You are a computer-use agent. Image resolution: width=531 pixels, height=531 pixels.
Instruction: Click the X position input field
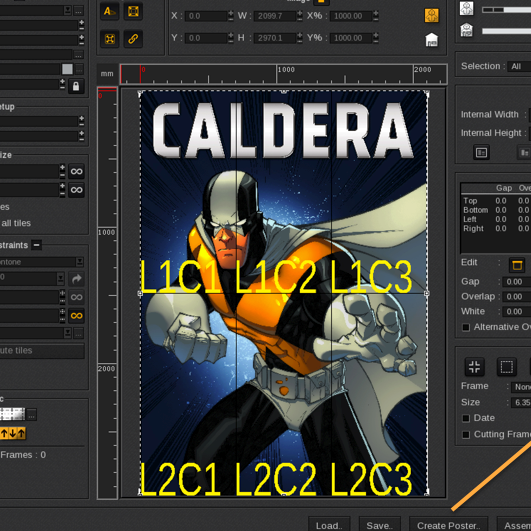206,16
